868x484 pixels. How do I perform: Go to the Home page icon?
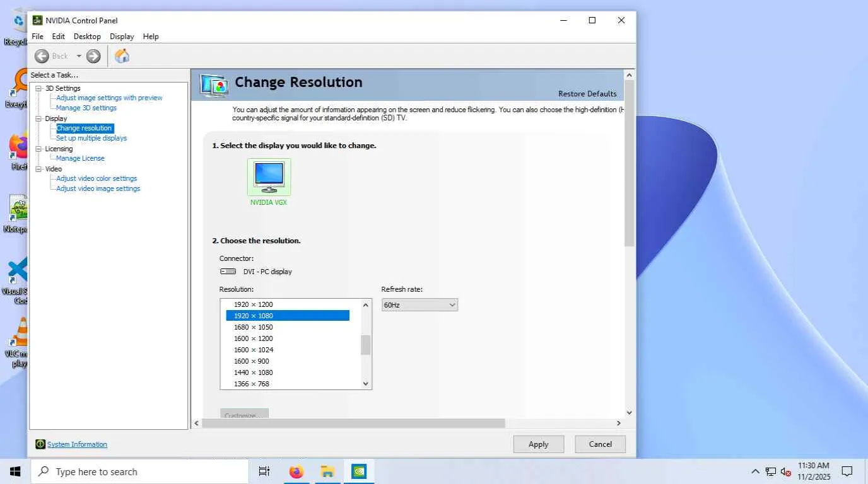(x=122, y=56)
